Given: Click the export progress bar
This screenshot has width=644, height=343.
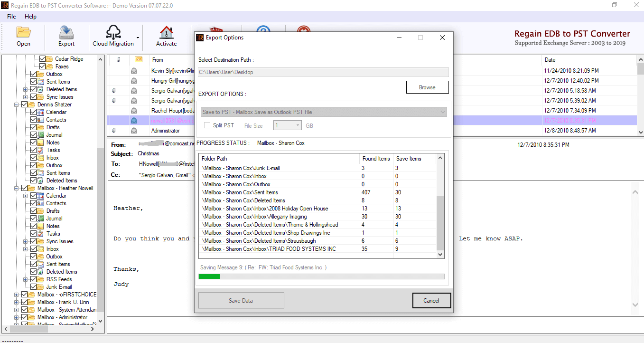Looking at the screenshot, I should point(321,276).
